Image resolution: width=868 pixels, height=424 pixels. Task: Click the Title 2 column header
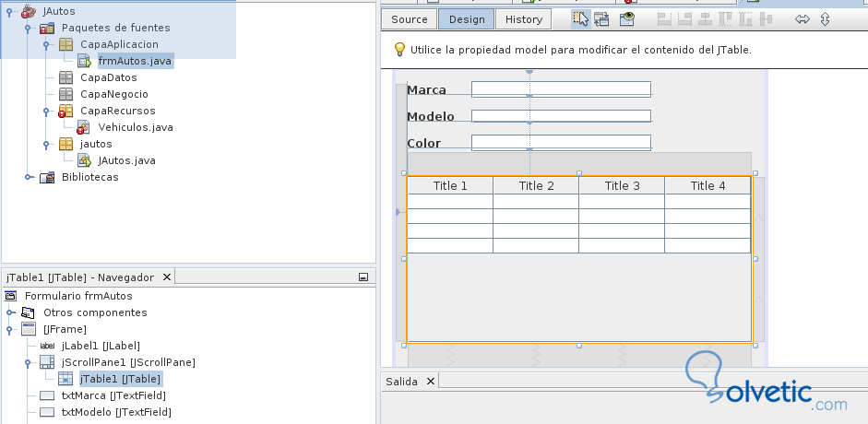536,186
